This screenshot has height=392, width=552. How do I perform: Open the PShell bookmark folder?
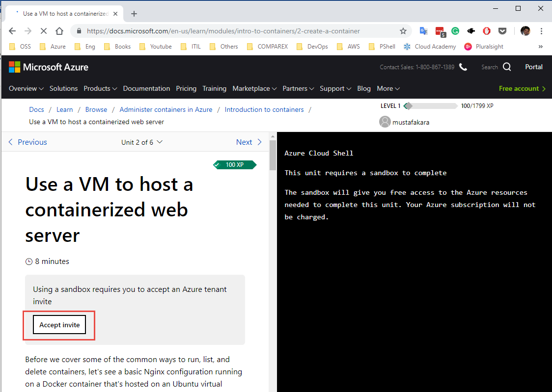tap(382, 47)
